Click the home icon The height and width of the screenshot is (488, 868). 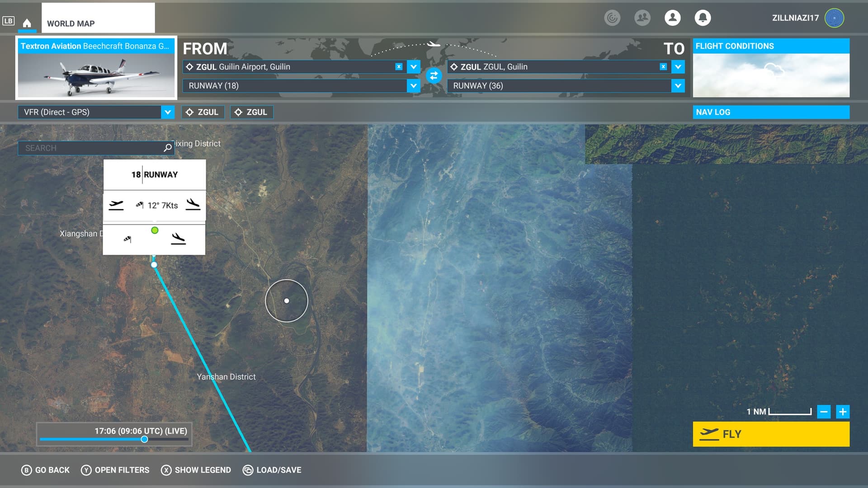tap(27, 23)
